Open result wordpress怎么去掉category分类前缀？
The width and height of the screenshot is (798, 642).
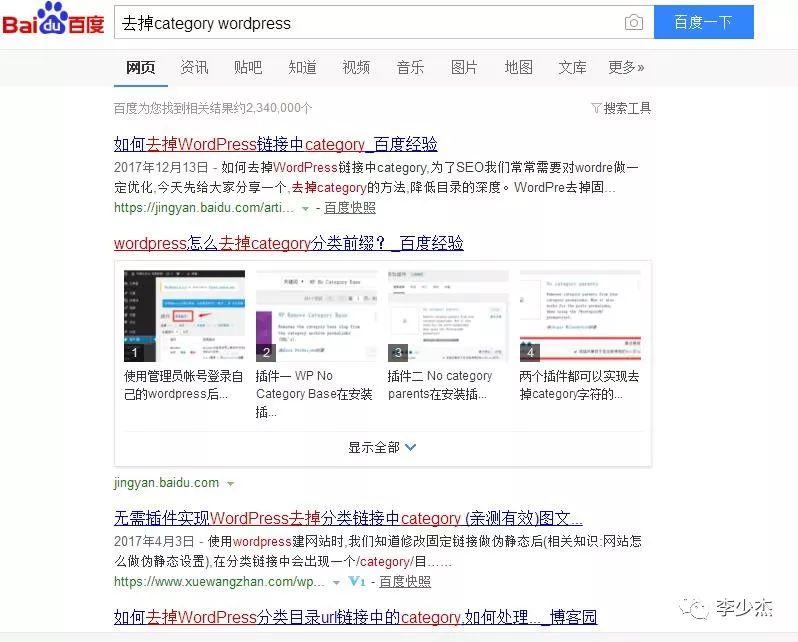[289, 243]
